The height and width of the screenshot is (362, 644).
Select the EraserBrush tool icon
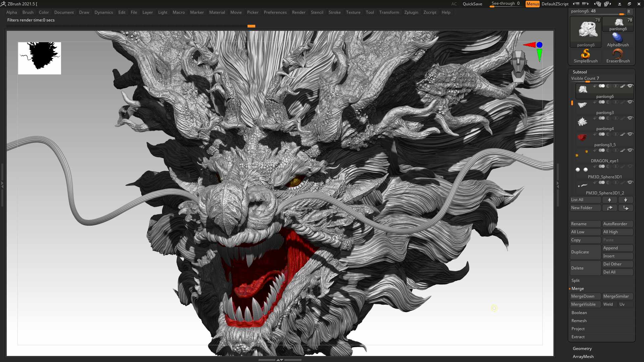click(x=618, y=56)
